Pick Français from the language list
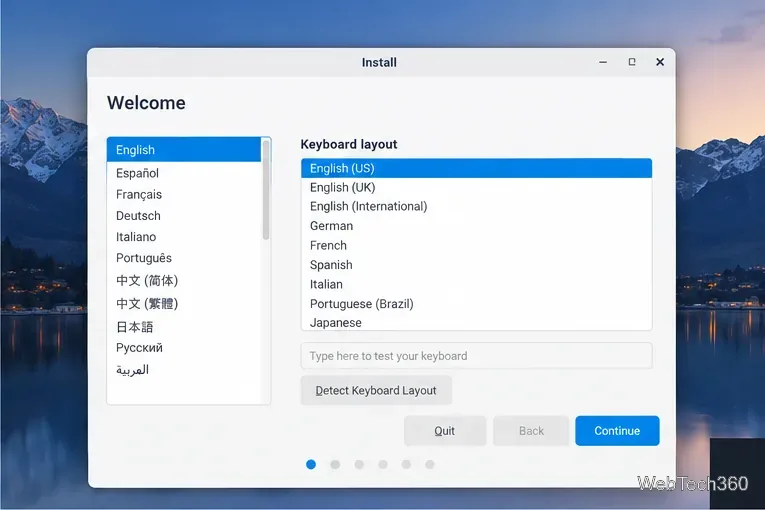The image size is (765, 510). 184,194
